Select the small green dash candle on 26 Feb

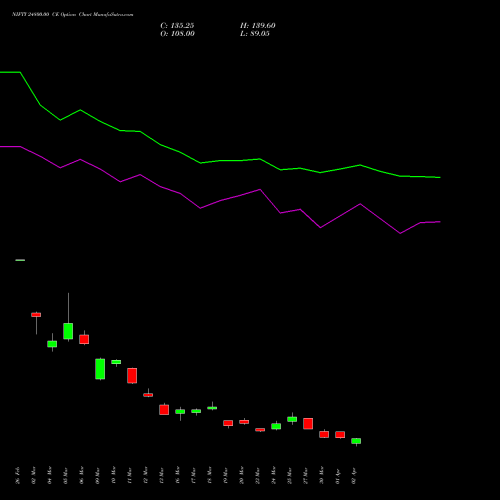20,260
